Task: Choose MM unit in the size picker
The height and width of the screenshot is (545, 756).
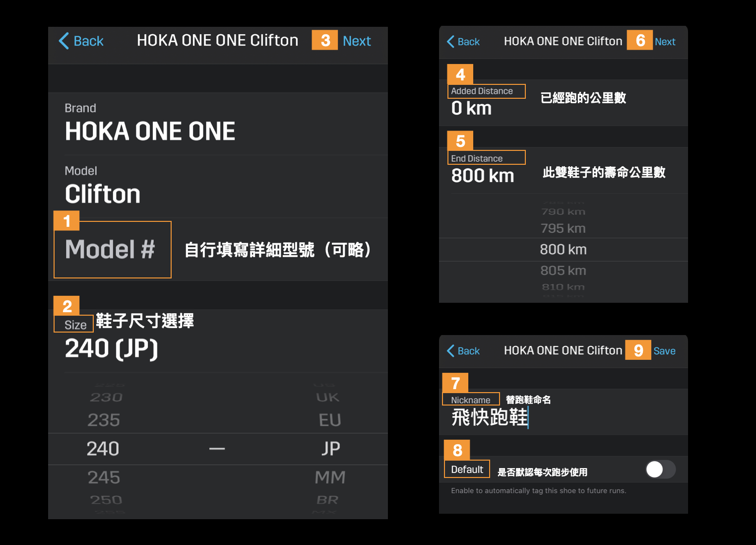Action: (x=330, y=477)
